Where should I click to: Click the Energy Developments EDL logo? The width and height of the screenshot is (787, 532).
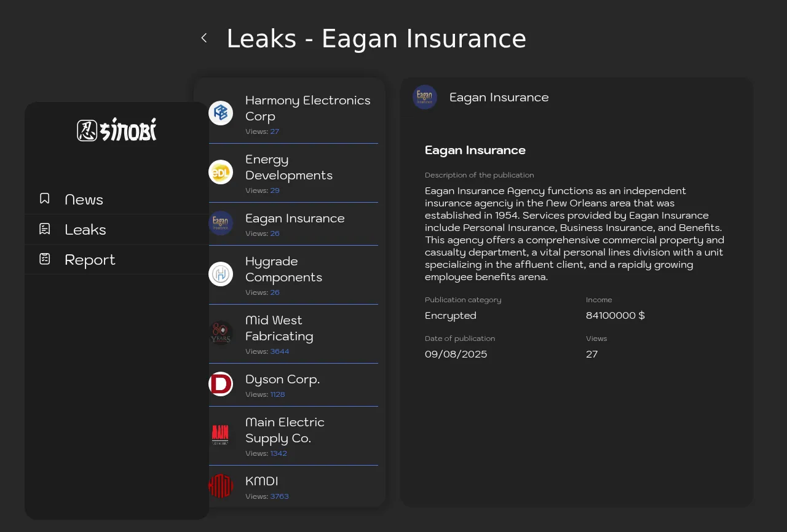(x=221, y=172)
